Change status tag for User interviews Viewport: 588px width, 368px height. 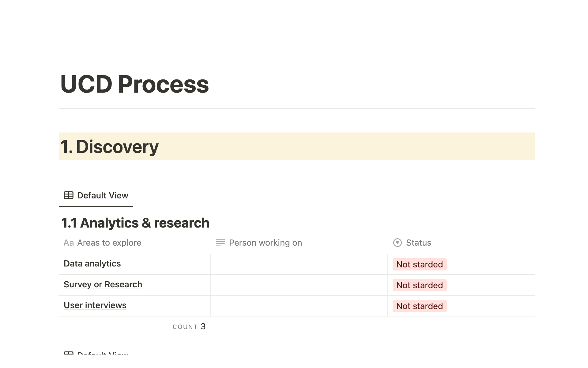419,306
